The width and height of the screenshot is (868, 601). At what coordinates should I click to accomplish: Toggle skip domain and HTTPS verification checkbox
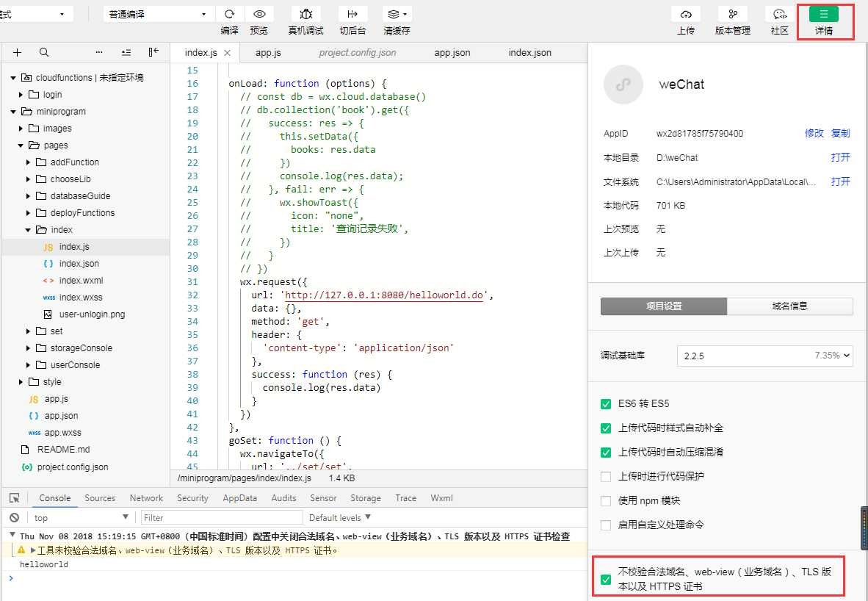(606, 580)
